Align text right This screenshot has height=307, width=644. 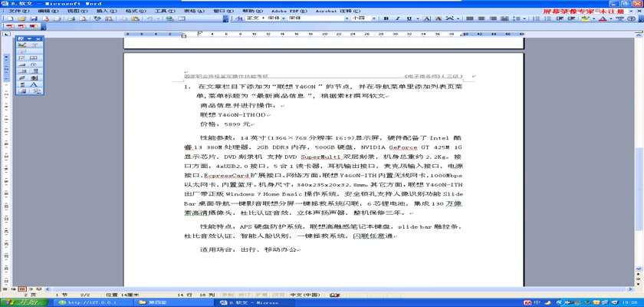493,18
